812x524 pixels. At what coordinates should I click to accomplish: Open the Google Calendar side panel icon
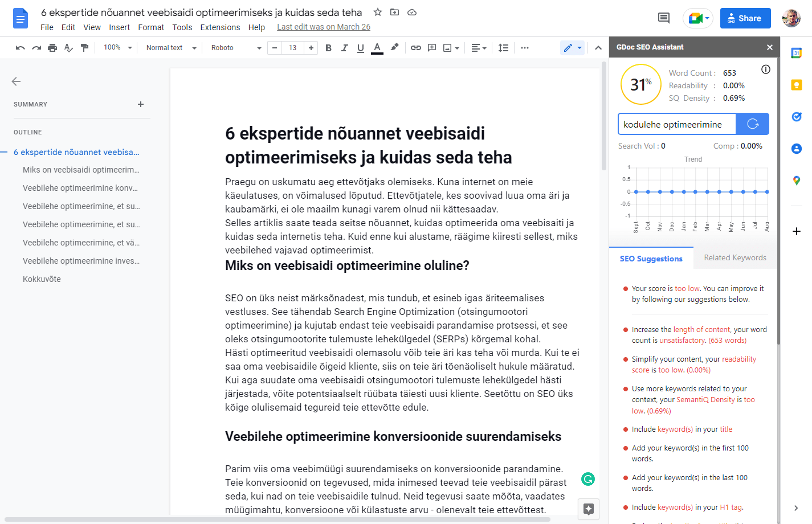click(797, 53)
